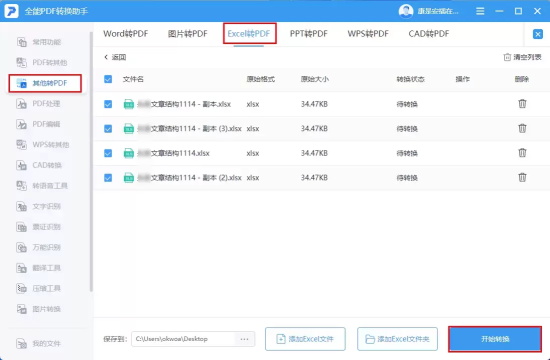Switch to the WPS转PDF tab
550x360 pixels.
(368, 34)
